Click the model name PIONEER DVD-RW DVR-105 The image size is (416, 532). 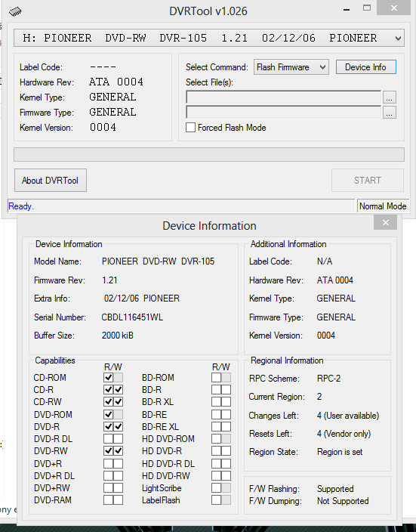pos(158,261)
